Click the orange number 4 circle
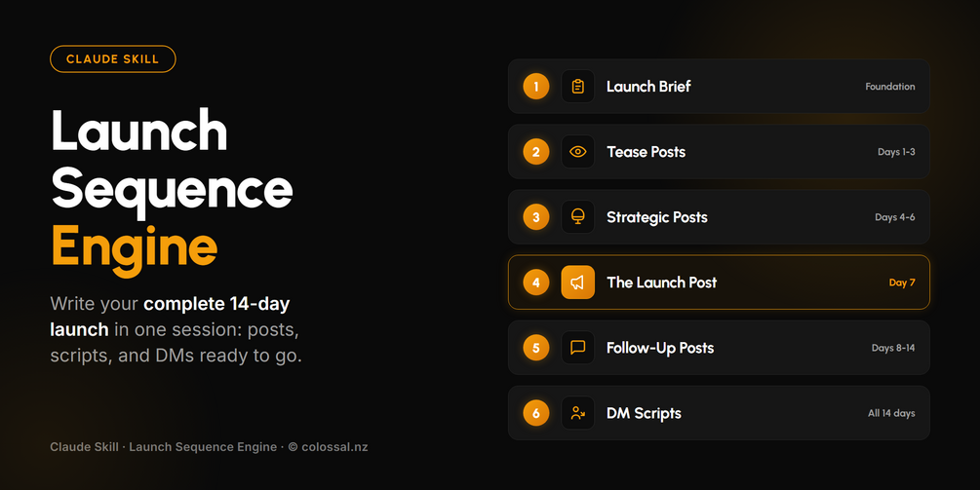980x490 pixels. [535, 283]
